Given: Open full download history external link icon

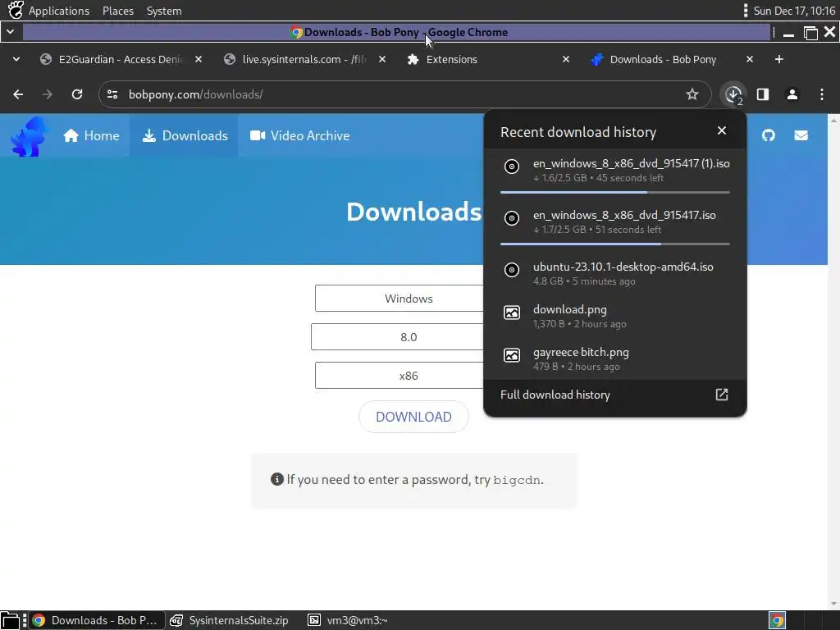Looking at the screenshot, I should [722, 395].
